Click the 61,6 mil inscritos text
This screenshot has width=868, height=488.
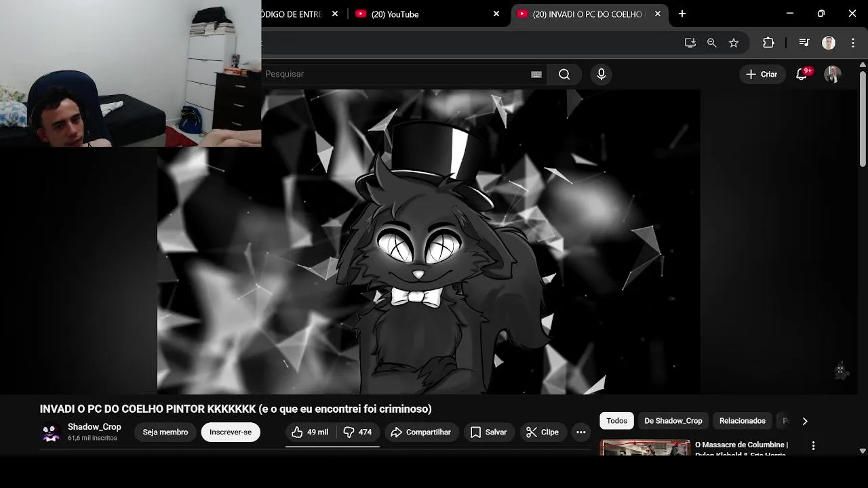click(x=92, y=439)
